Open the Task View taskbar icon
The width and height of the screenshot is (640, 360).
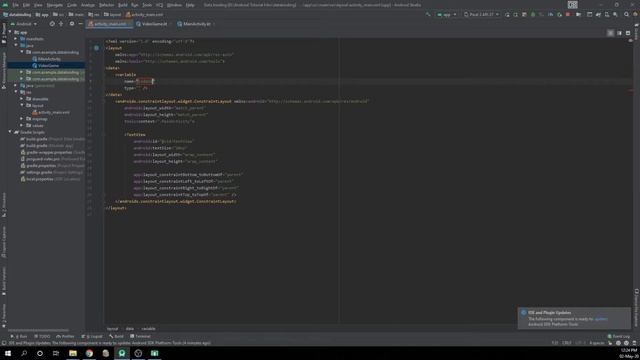[x=56, y=353]
